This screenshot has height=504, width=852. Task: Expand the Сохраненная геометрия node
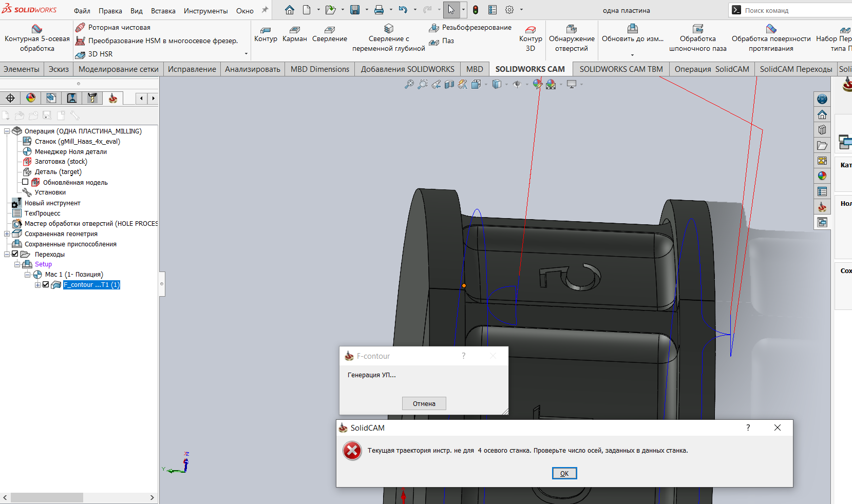click(x=7, y=234)
